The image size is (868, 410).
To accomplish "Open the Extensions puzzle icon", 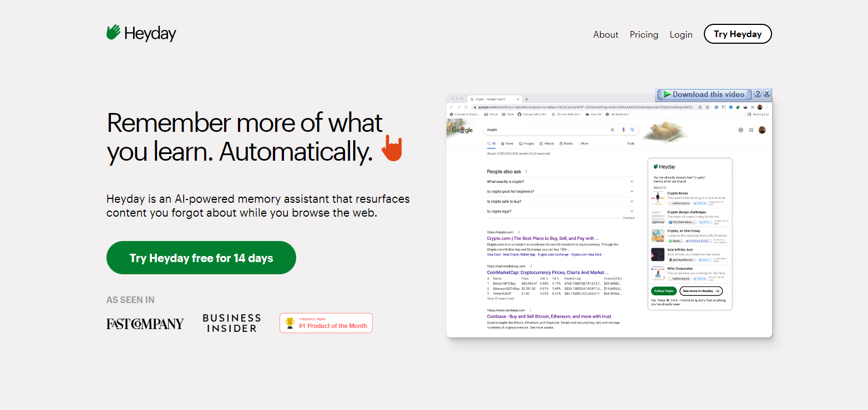I will pyautogui.click(x=753, y=107).
